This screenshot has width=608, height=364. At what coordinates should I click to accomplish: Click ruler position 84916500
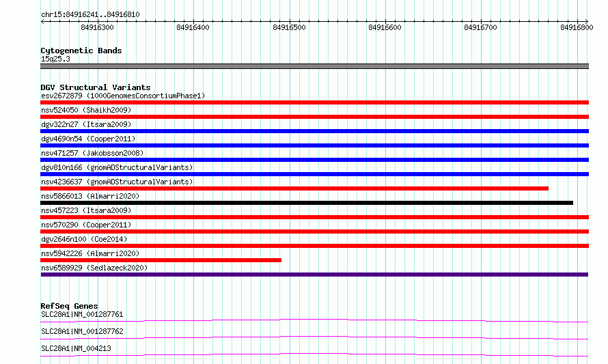pos(289,27)
